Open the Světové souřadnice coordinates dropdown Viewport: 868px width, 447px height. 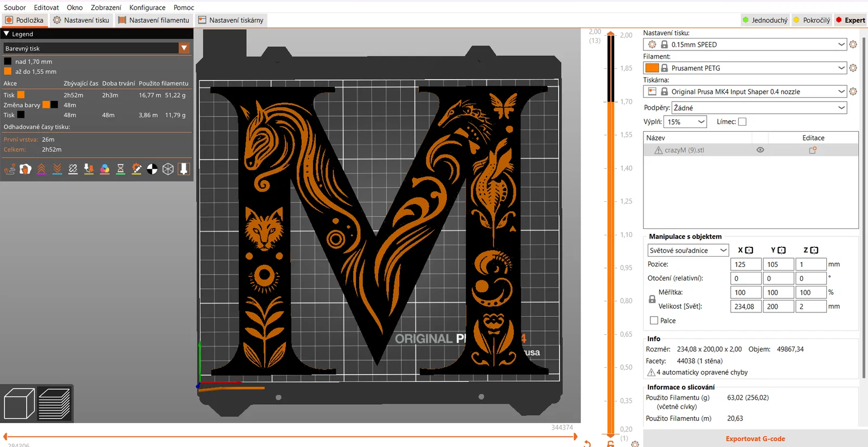coord(688,250)
